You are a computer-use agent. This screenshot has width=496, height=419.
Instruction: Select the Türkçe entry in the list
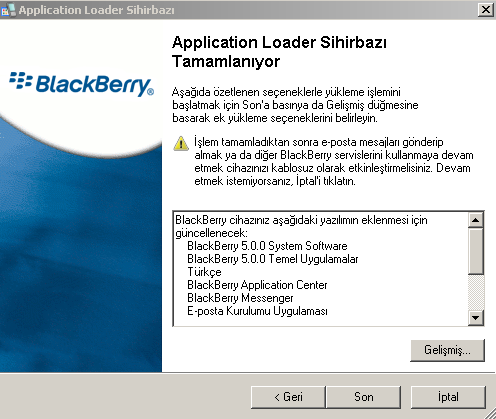[x=204, y=272]
